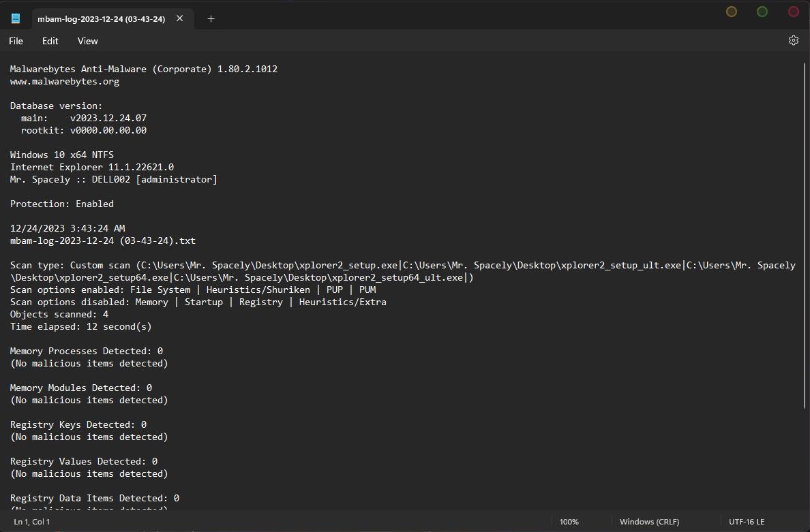Click the 'Time elapsed: 12 second(s)' line
810x532 pixels.
[x=81, y=327]
